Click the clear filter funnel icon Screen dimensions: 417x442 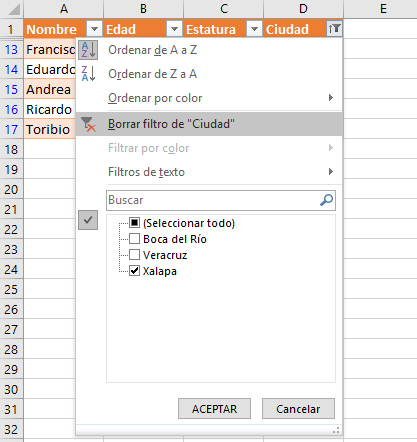click(x=88, y=124)
